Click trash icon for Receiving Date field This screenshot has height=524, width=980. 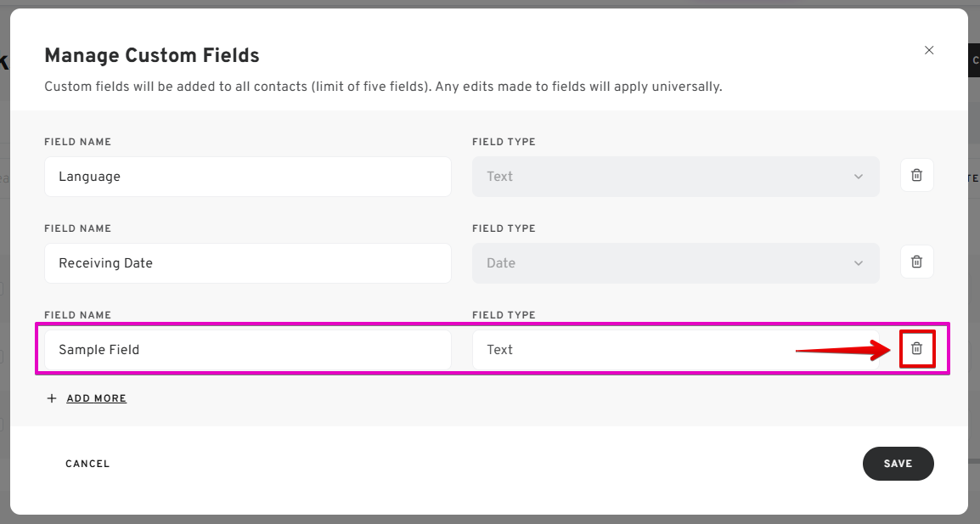tap(916, 262)
